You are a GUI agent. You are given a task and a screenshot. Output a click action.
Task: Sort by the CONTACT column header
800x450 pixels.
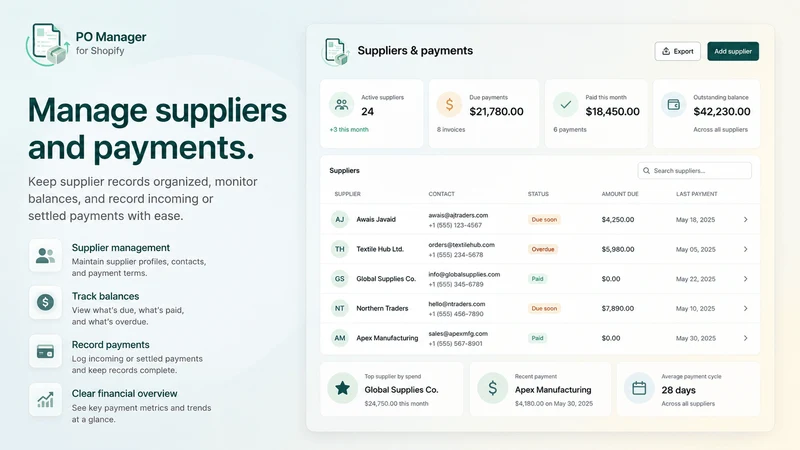point(441,194)
